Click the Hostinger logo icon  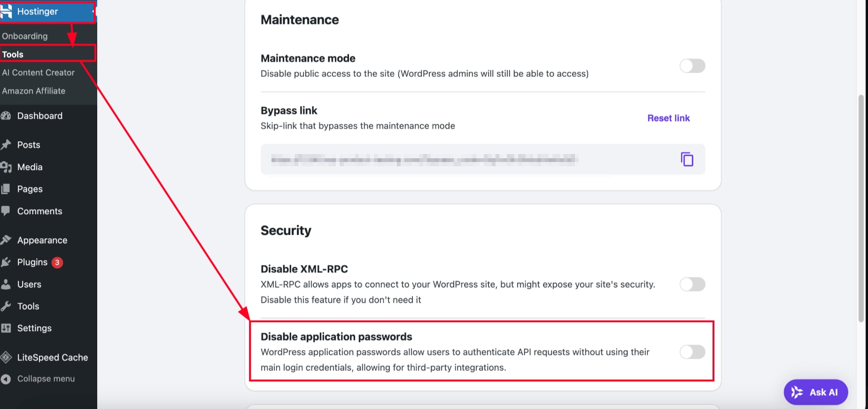[7, 11]
